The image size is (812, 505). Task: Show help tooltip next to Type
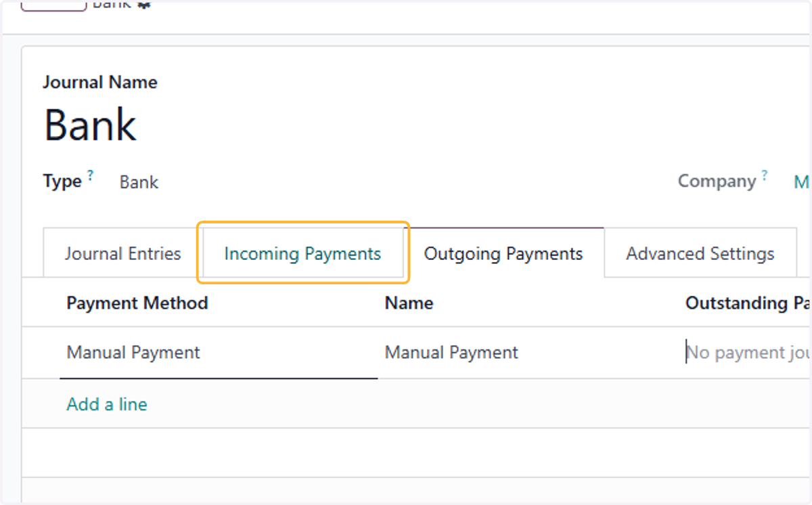(90, 175)
